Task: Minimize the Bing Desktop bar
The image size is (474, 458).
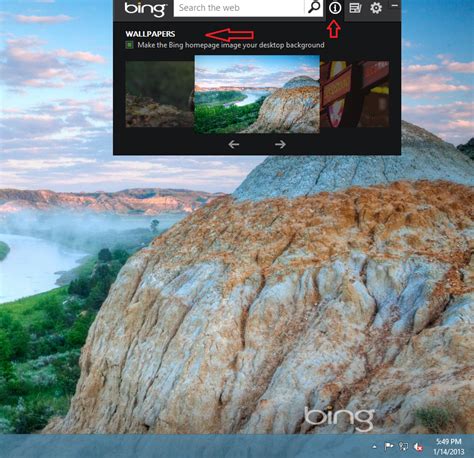Action: tap(395, 6)
